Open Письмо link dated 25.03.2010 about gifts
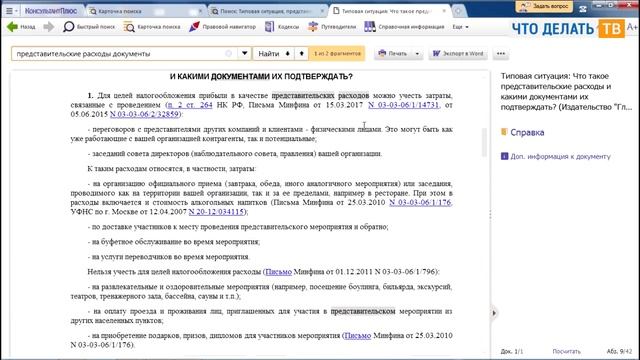This screenshot has height=360, width=640. click(x=358, y=336)
